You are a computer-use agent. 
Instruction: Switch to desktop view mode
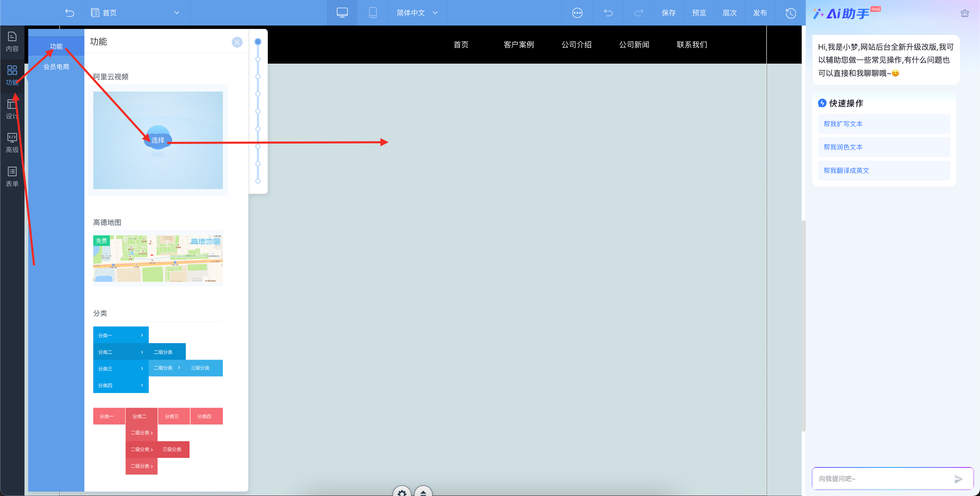342,13
